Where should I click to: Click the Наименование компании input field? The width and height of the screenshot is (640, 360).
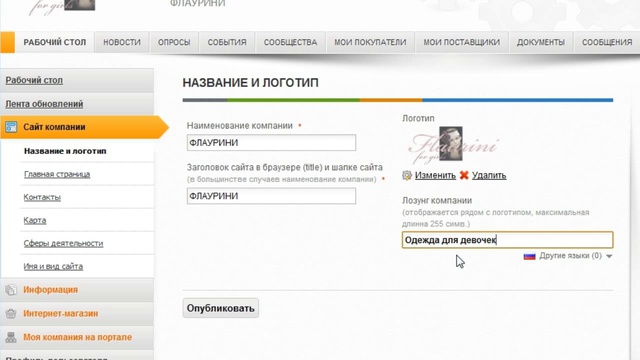271,142
